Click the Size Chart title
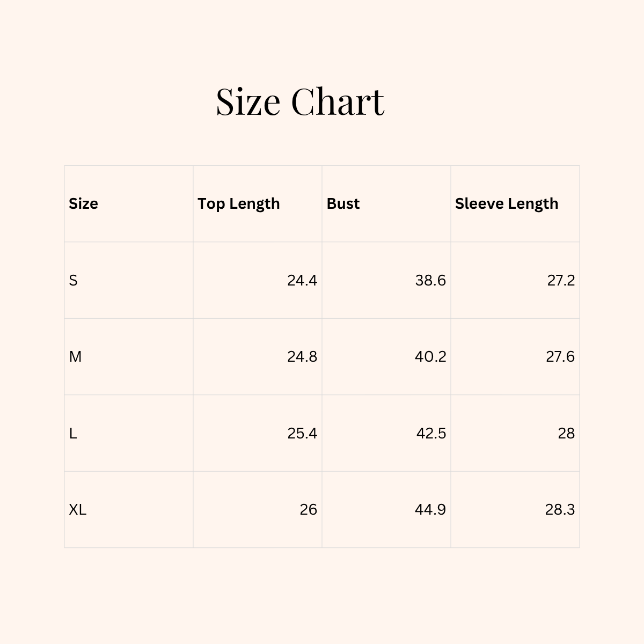Image resolution: width=644 pixels, height=644 pixels. point(300,101)
